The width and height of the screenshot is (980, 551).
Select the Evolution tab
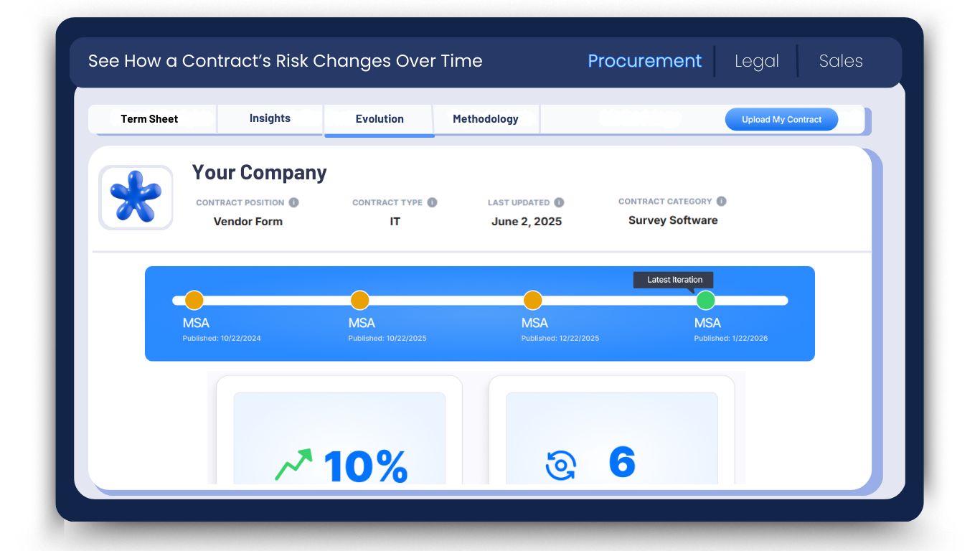(x=379, y=118)
